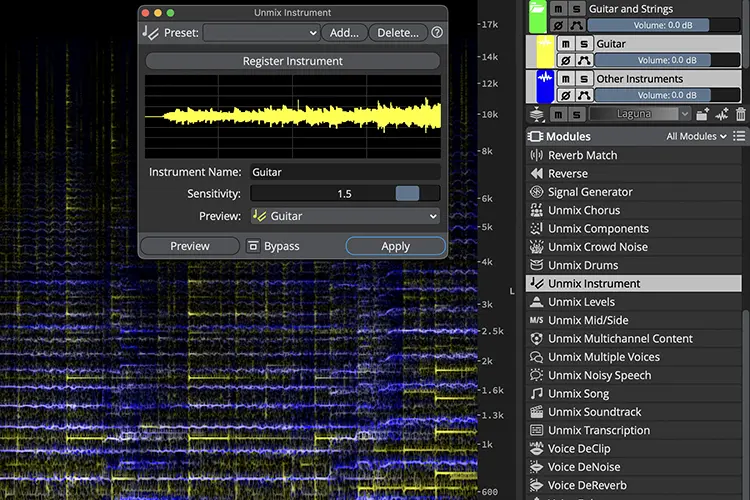This screenshot has width=750, height=500.
Task: Toggle the Bypass checkbox
Action: point(253,246)
